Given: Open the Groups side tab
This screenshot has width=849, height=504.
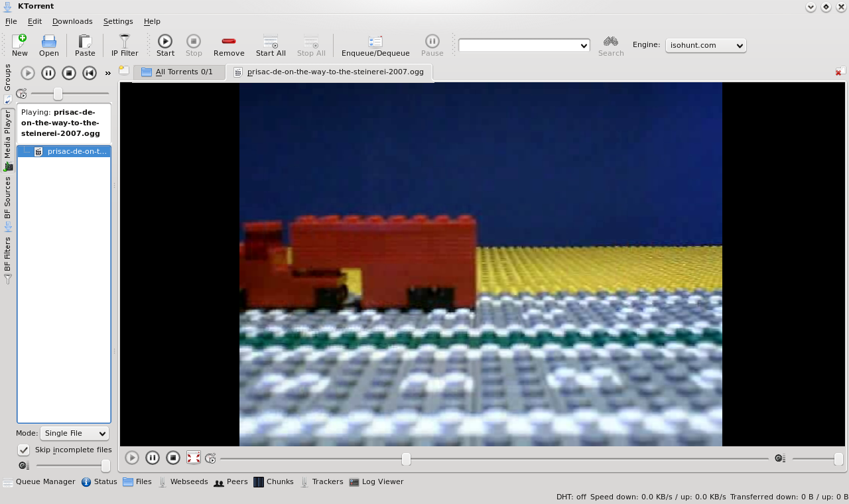Looking at the screenshot, I should 7,84.
